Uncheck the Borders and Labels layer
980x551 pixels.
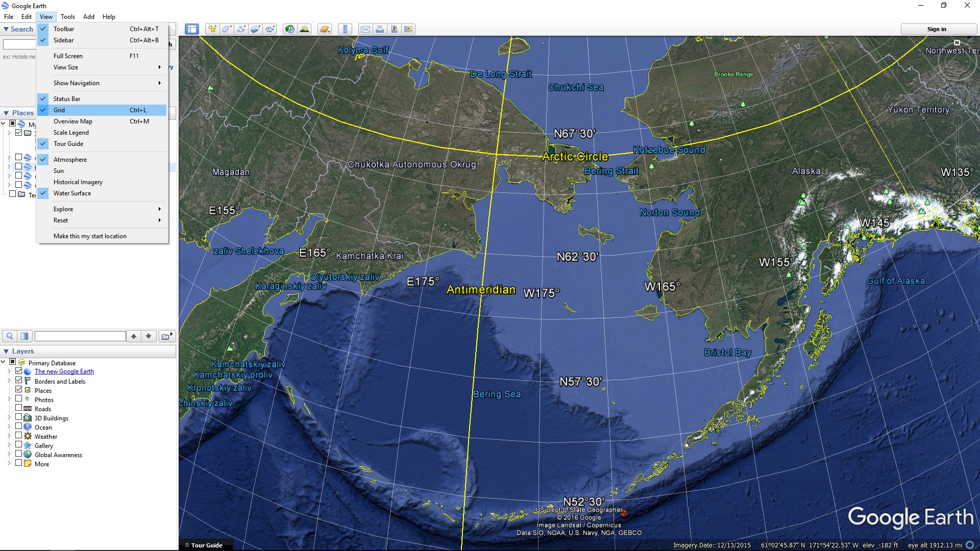[x=19, y=381]
